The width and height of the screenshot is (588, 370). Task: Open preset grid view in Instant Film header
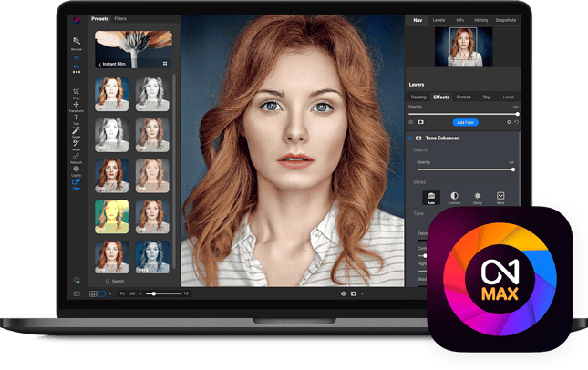pyautogui.click(x=165, y=64)
